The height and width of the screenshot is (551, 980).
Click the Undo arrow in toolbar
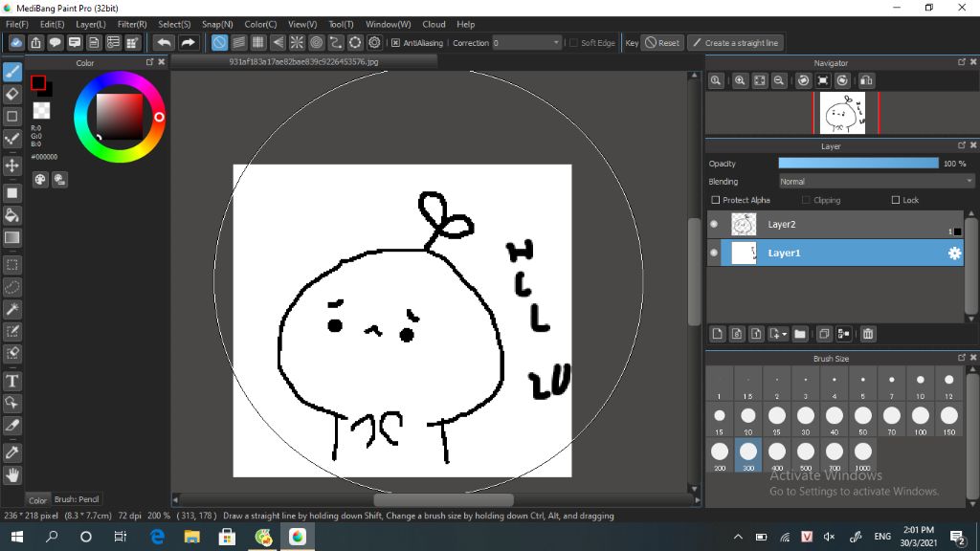pos(164,42)
